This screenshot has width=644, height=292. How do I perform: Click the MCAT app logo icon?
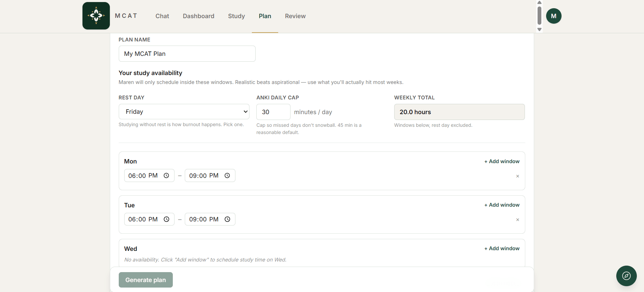point(96,16)
